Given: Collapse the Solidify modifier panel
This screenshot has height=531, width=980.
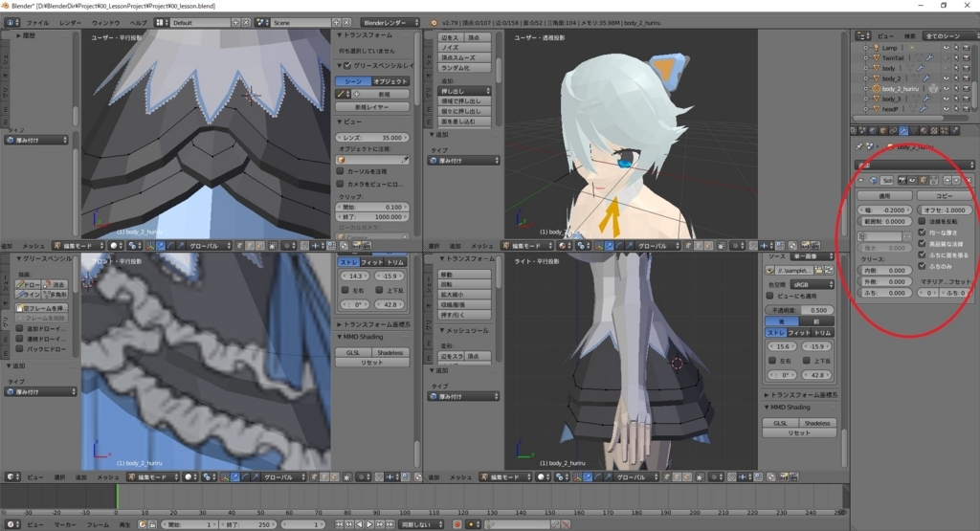Looking at the screenshot, I should [x=860, y=180].
